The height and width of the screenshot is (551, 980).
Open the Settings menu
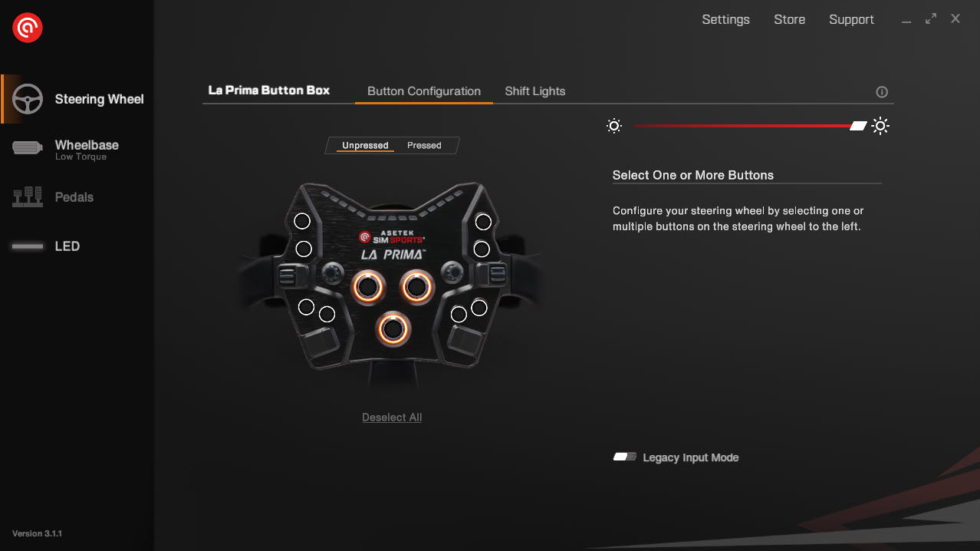(725, 20)
